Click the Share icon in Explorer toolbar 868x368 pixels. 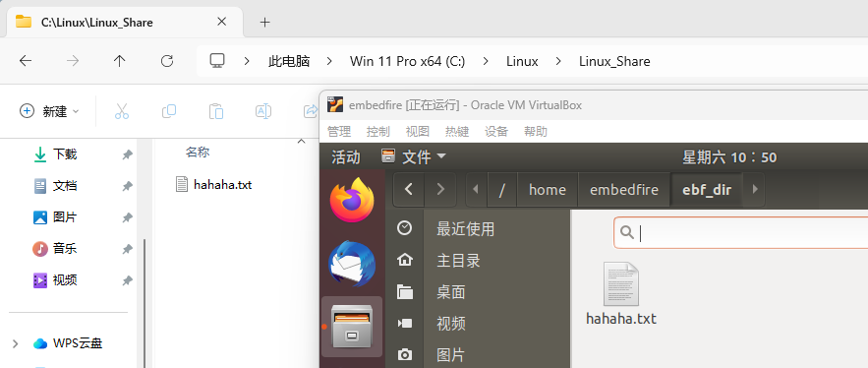pos(310,111)
